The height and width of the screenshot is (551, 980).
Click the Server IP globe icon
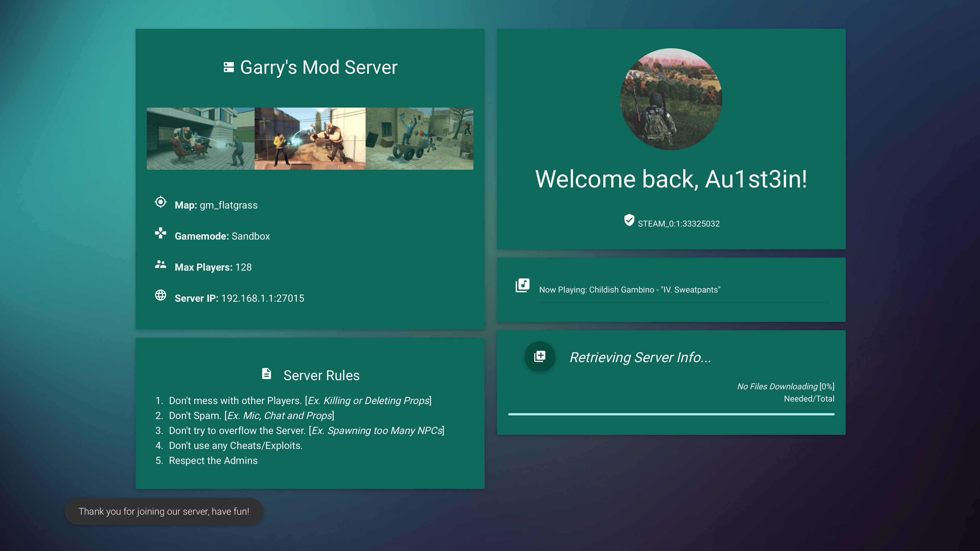click(161, 295)
